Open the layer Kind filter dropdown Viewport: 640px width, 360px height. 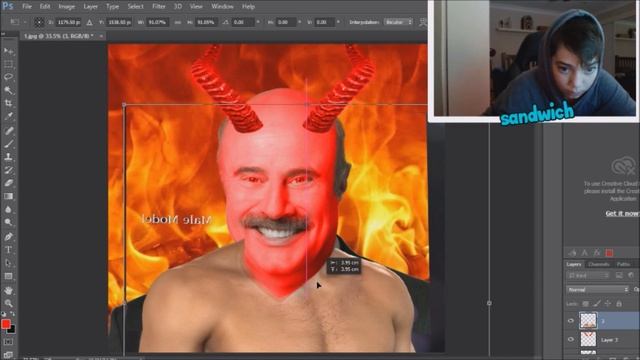[x=588, y=276]
